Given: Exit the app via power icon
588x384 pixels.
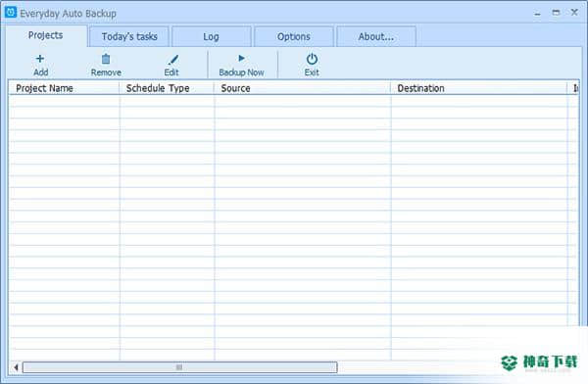Looking at the screenshot, I should tap(312, 59).
